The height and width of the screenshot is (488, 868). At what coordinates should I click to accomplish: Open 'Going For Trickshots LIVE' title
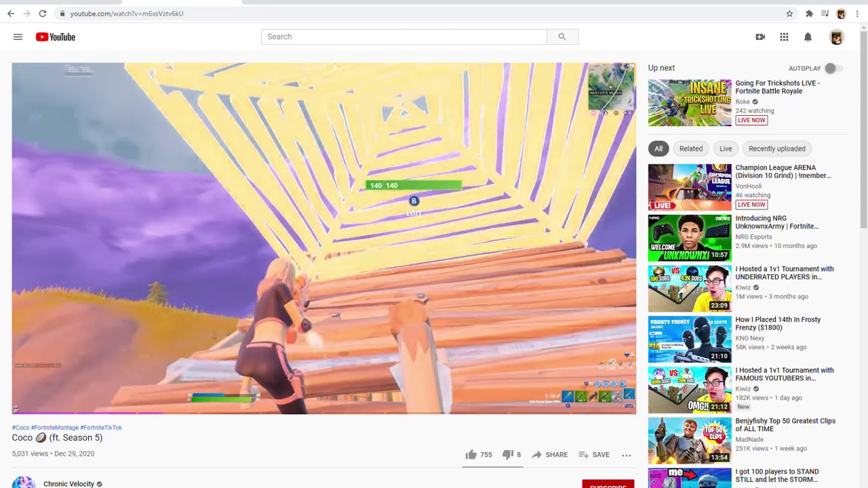click(x=778, y=87)
